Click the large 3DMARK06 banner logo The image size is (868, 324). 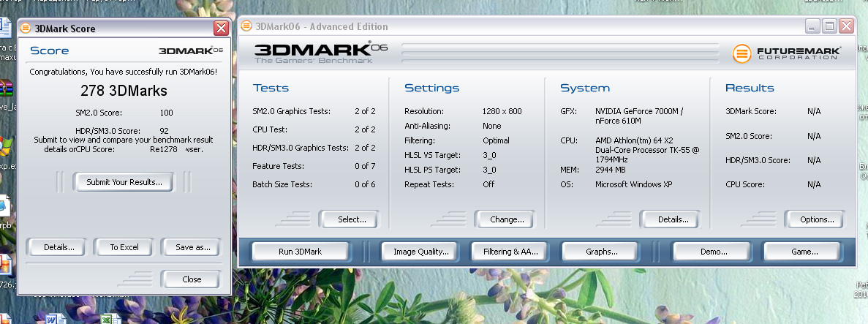click(x=320, y=51)
